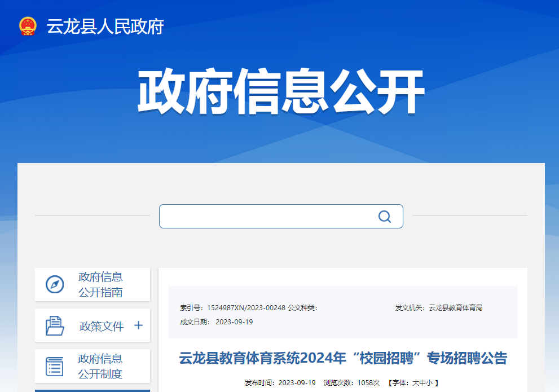Click the article title 云龙县教育体育系统2024年校园招聘

pyautogui.click(x=343, y=358)
